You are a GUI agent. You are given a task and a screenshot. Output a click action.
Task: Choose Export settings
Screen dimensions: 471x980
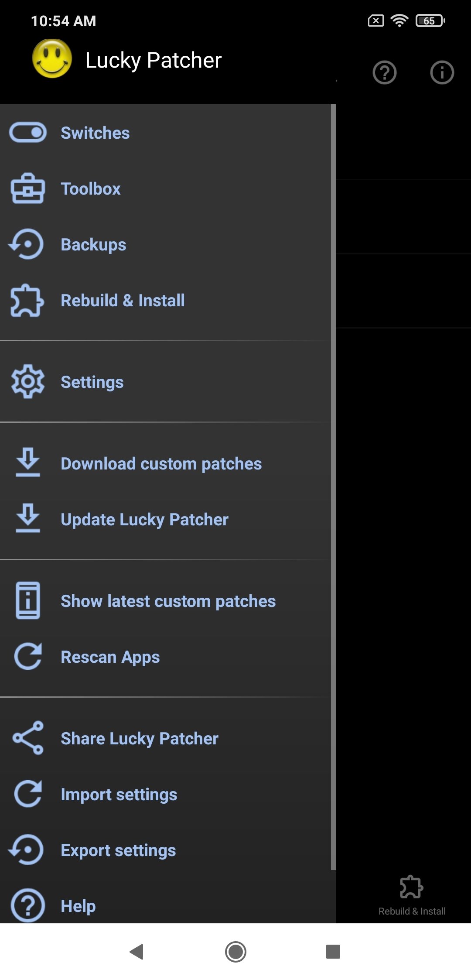click(118, 850)
